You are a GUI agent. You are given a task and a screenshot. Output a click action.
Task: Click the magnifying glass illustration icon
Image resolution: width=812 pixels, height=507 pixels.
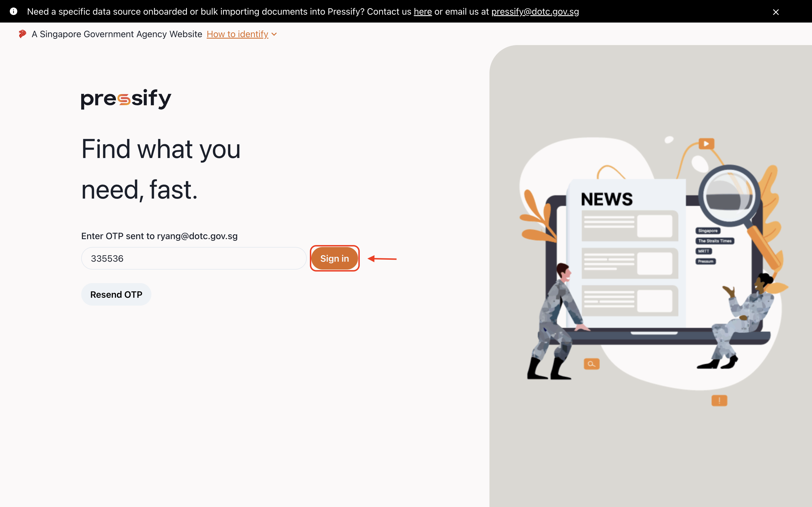(x=729, y=196)
